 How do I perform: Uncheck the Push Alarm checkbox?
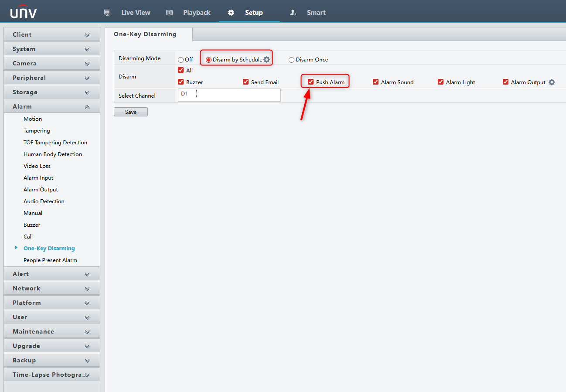(311, 82)
